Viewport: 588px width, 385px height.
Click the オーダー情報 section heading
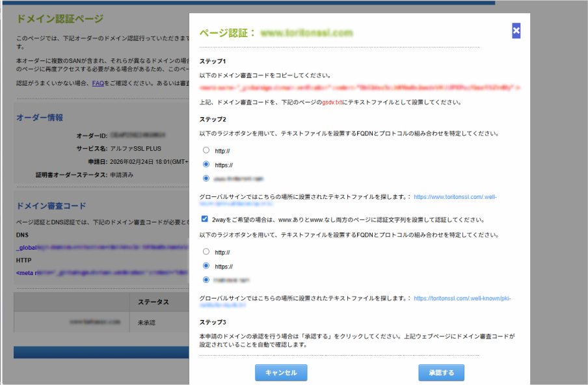coord(40,118)
